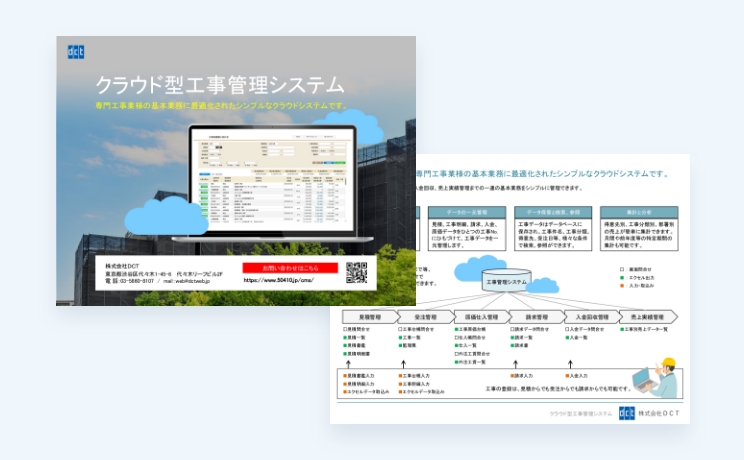Click the dct logo on the cover
This screenshot has width=744, height=460.
point(77,51)
